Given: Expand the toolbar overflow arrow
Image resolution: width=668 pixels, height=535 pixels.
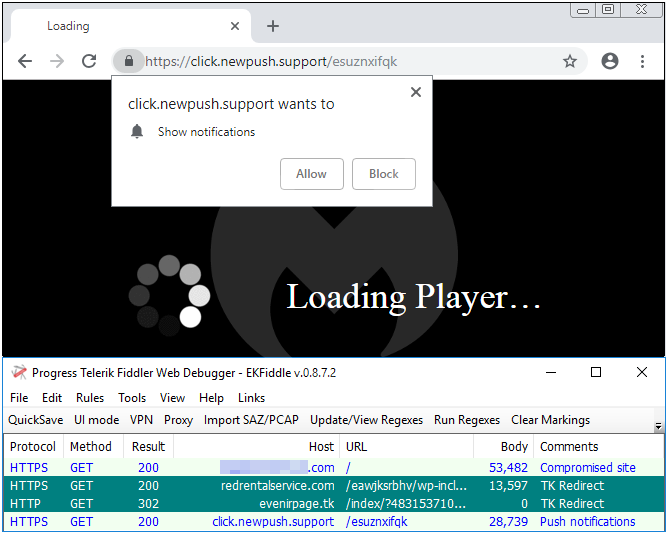Looking at the screenshot, I should pyautogui.click(x=657, y=426).
